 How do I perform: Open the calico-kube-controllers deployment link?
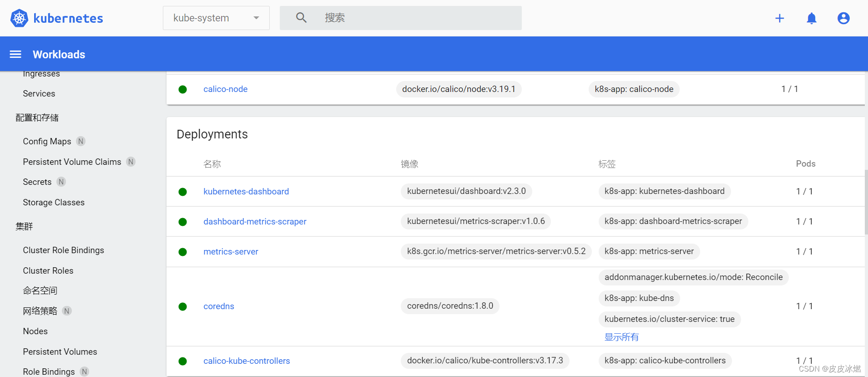247,361
